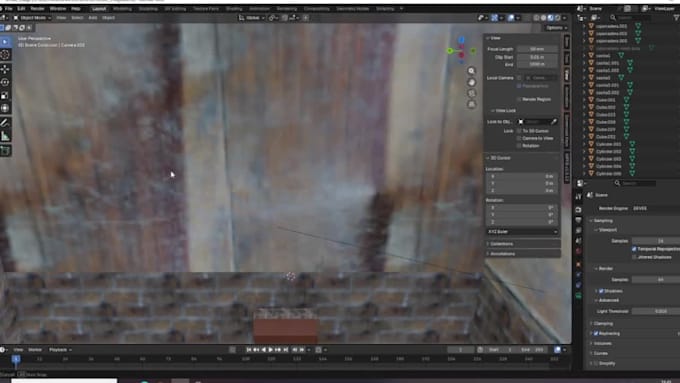The image size is (680, 383).
Task: Open the World properties tab icon
Action: click(579, 251)
